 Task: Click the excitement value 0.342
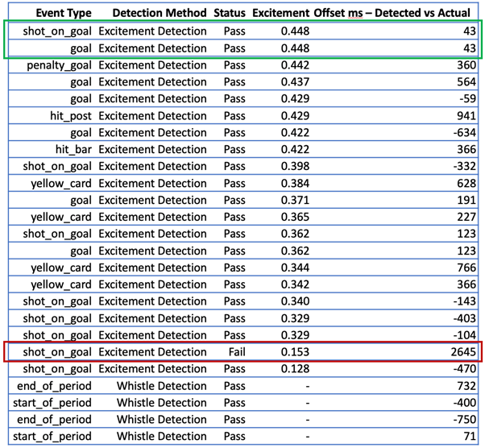(x=295, y=284)
